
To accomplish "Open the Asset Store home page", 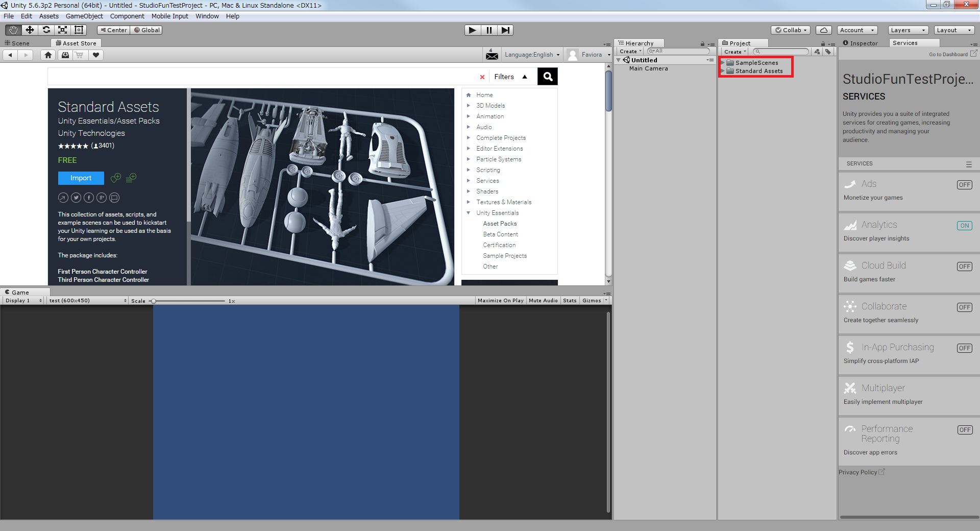I will [48, 55].
